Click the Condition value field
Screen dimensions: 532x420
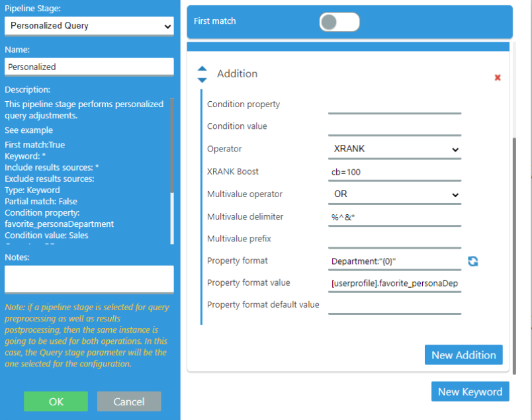(394, 126)
